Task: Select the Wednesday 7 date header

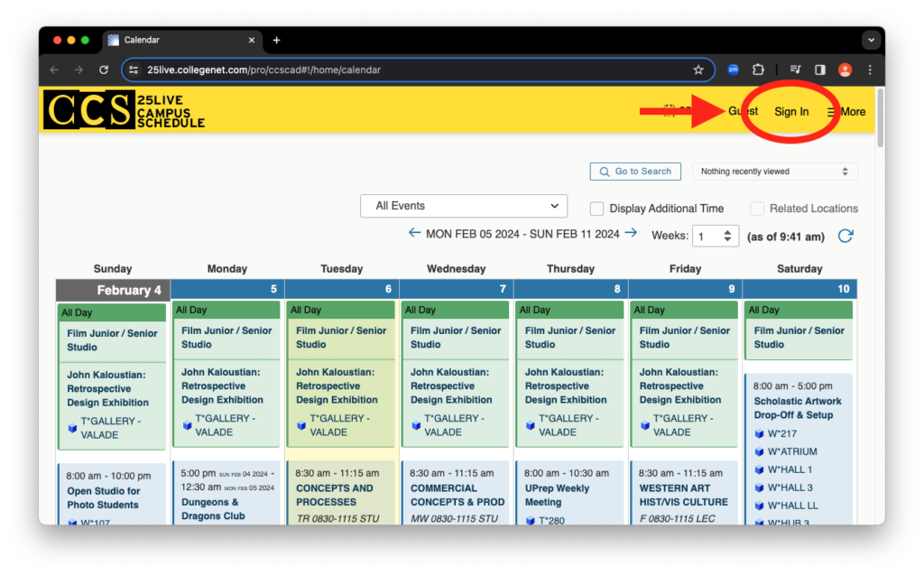Action: (456, 289)
